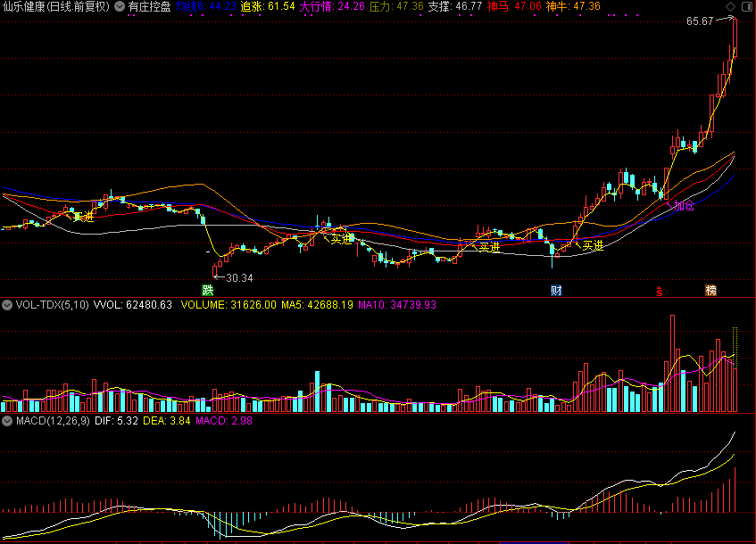
Task: Select 大行情: 24.26 value
Action: point(332,7)
